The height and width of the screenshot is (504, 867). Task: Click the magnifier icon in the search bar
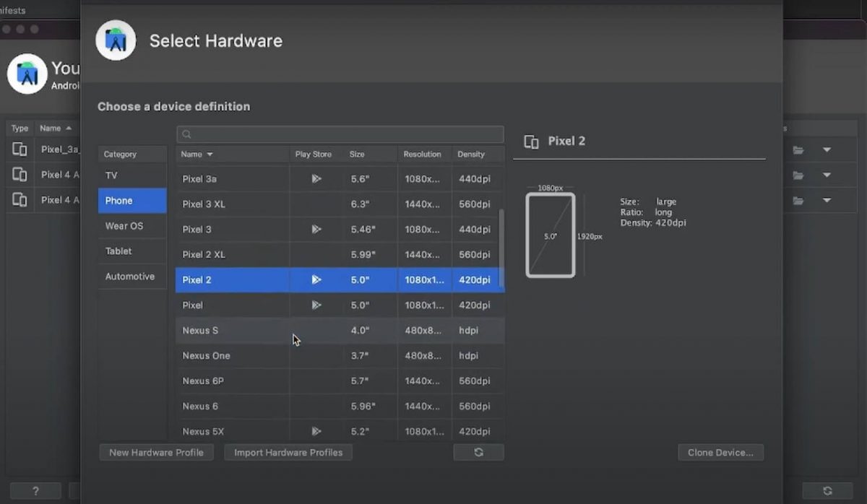coord(186,134)
